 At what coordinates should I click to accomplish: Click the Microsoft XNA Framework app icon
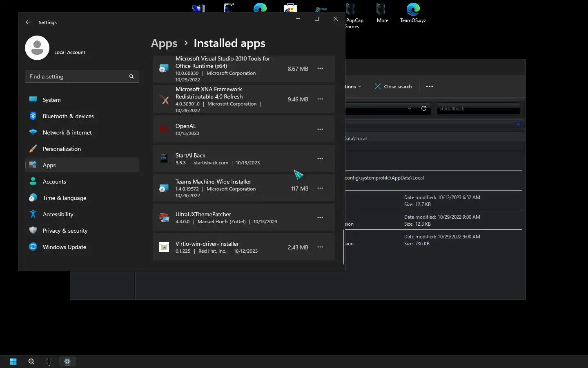(164, 99)
